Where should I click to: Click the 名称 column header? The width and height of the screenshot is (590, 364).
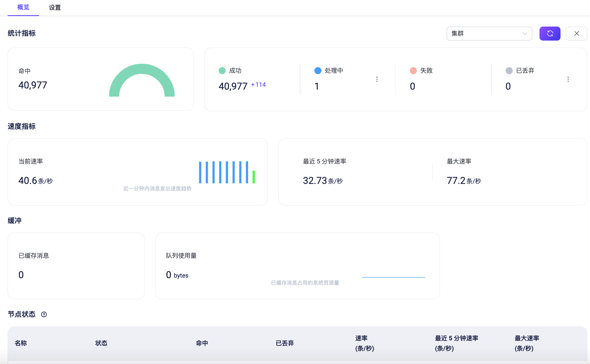[21, 343]
